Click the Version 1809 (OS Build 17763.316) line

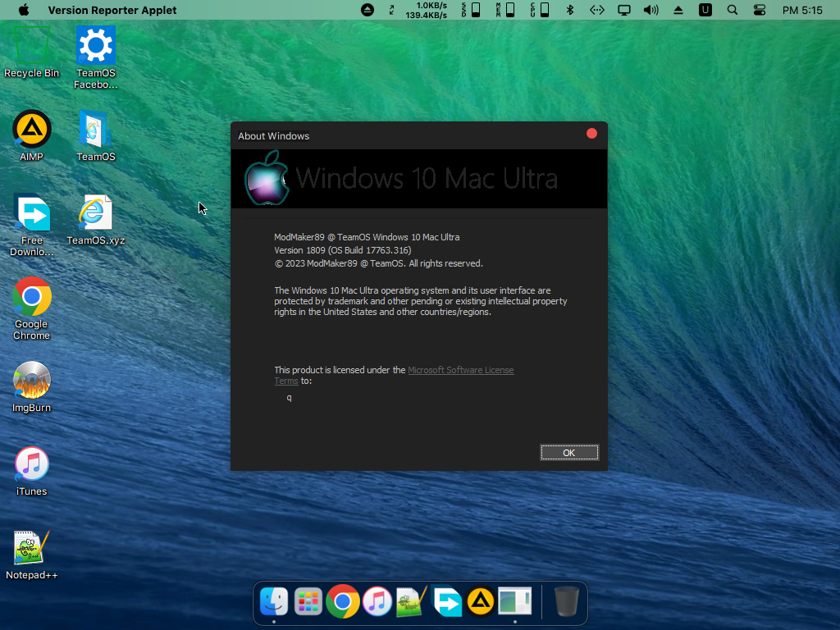click(343, 250)
